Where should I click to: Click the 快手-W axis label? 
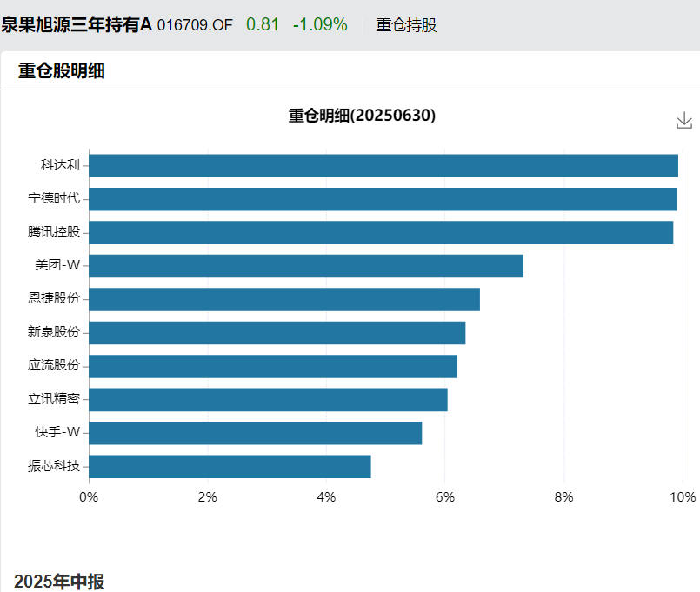(x=57, y=432)
